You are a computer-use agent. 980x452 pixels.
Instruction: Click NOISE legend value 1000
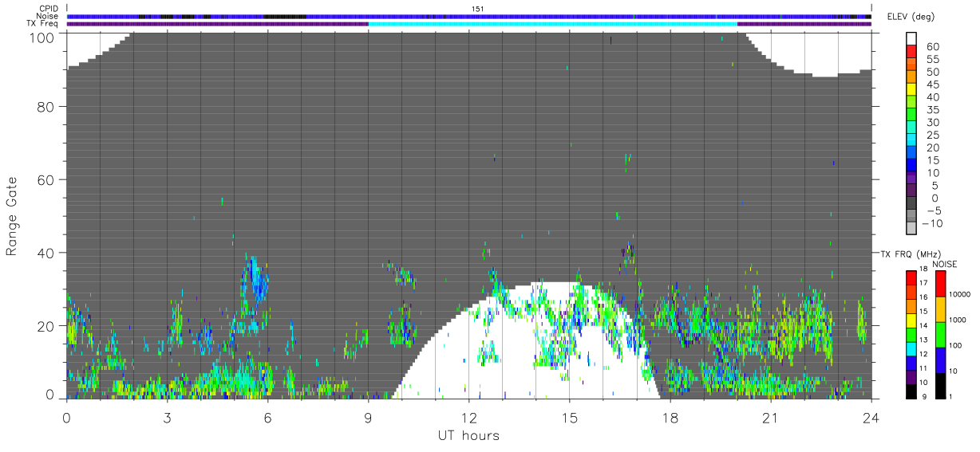pyautogui.click(x=958, y=320)
